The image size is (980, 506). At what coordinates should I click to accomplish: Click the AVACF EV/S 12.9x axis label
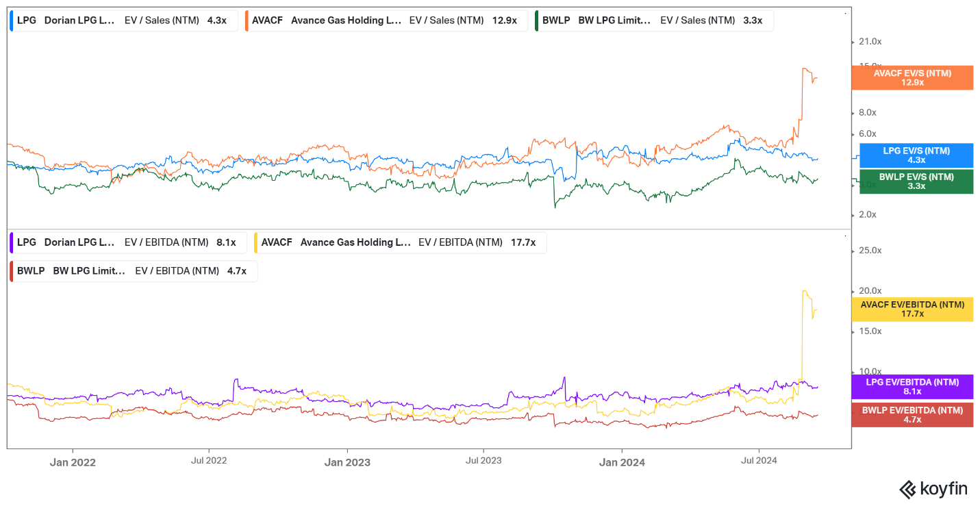[912, 77]
